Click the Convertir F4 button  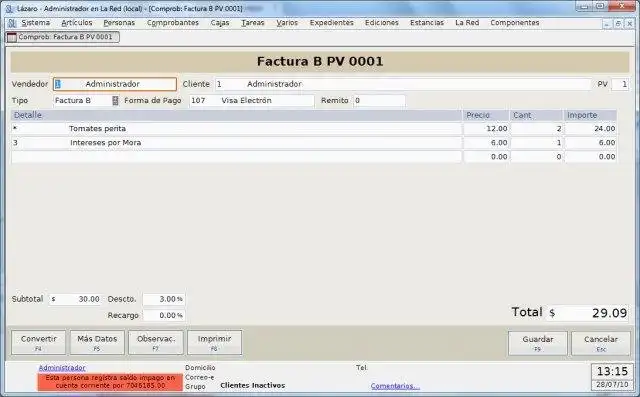pyautogui.click(x=38, y=342)
